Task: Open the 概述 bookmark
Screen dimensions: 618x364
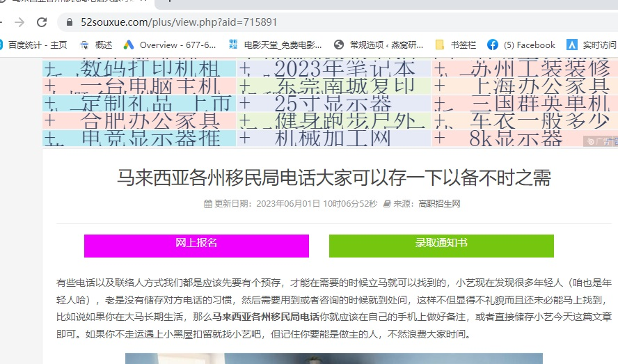Action: (x=96, y=45)
